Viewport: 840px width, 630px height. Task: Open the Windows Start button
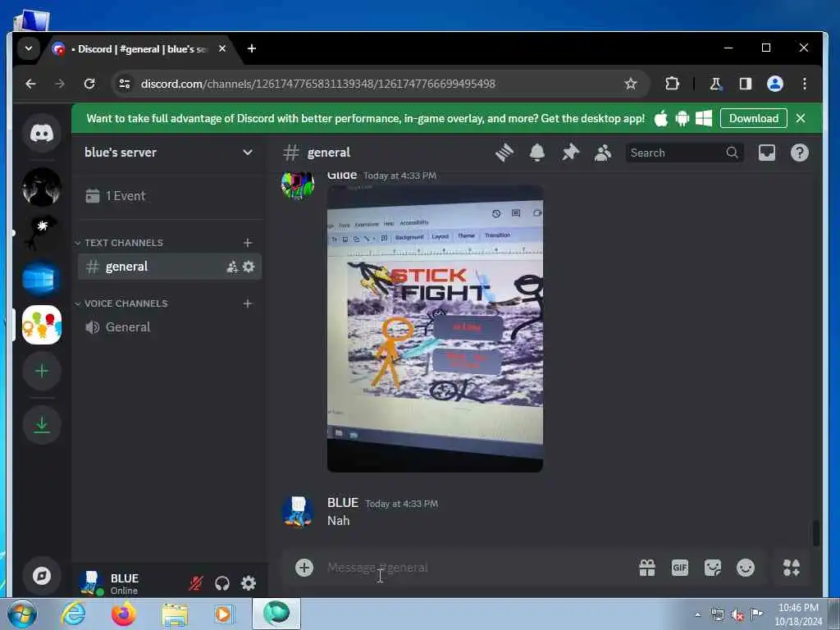[x=22, y=614]
